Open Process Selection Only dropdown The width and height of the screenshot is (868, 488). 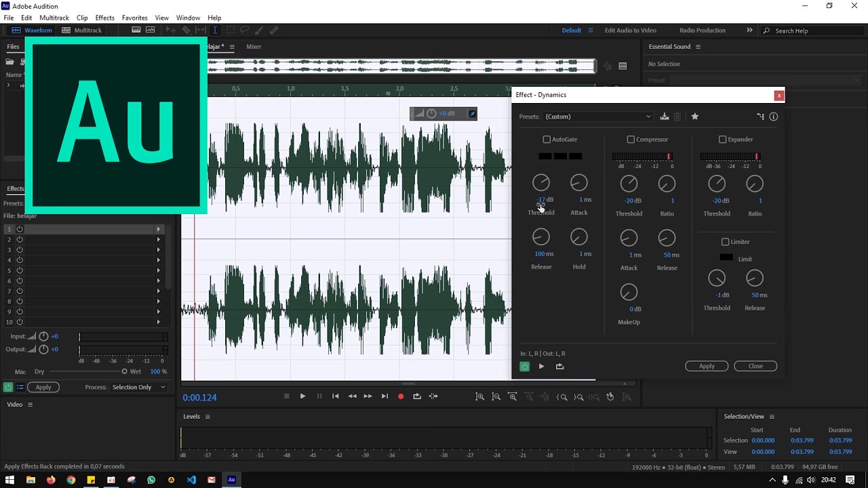coord(138,388)
